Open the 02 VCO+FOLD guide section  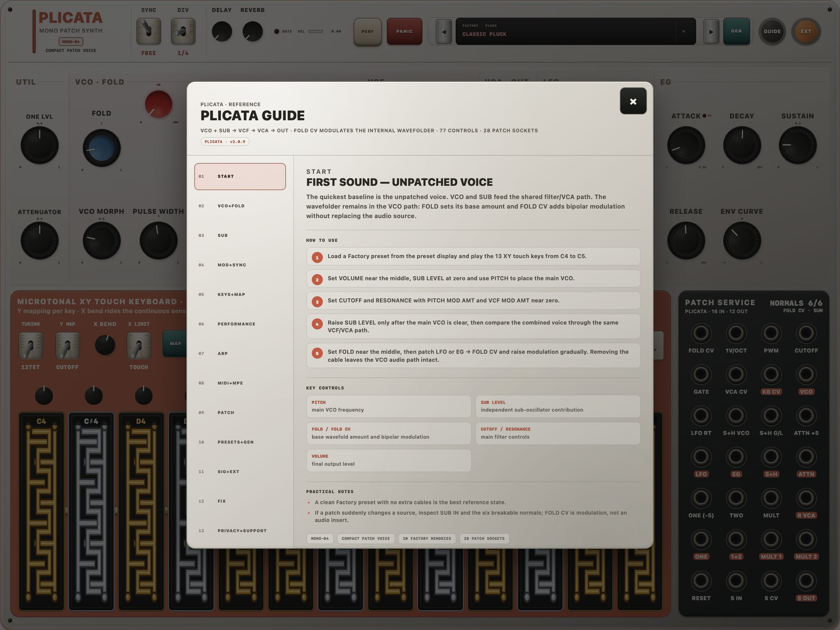[240, 206]
